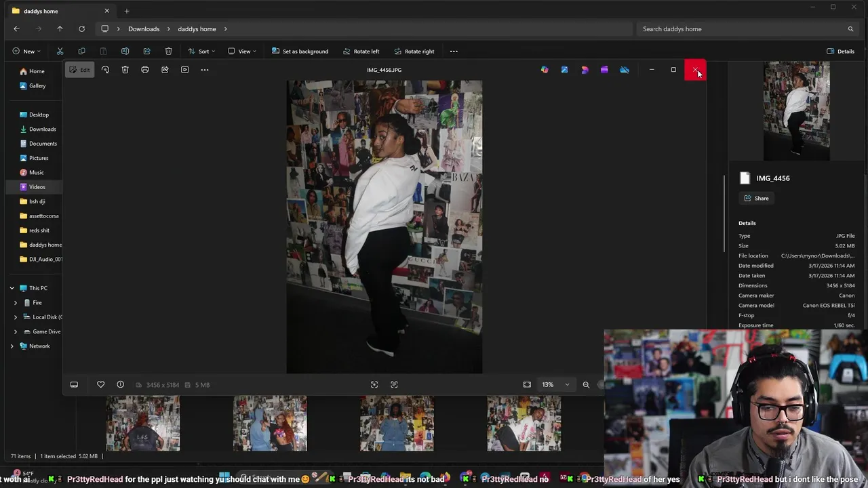Copy selected file in Explorer toolbar

[x=81, y=52]
